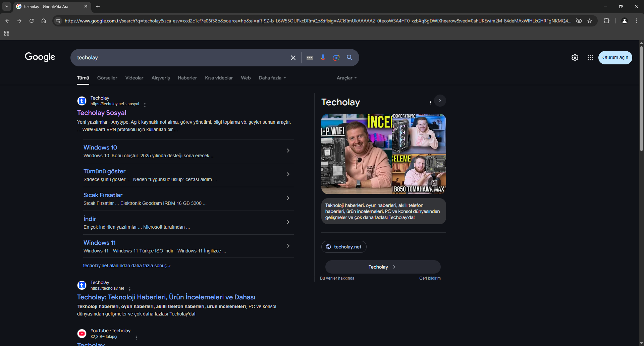View site information icon in address bar
Image resolution: width=644 pixels, height=346 pixels.
coord(58,21)
